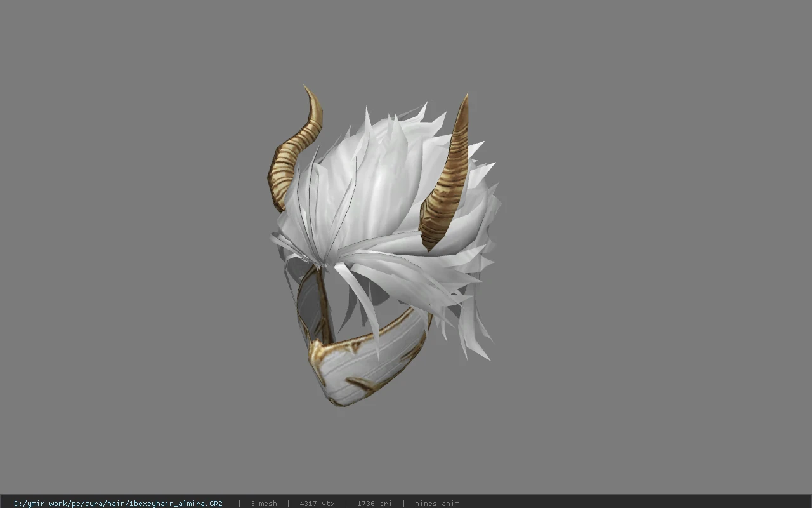Click the 'nincs anim' status text
812x508 pixels.
pyautogui.click(x=437, y=504)
